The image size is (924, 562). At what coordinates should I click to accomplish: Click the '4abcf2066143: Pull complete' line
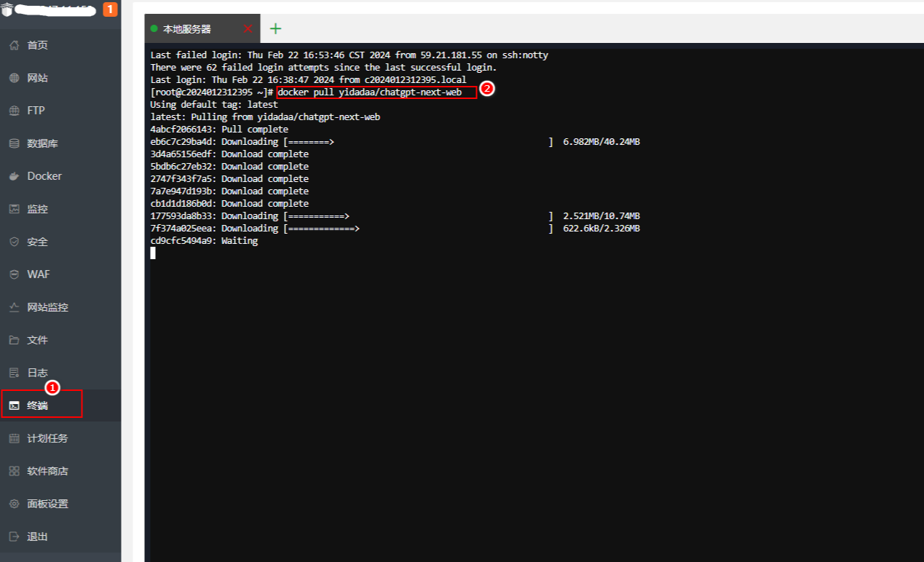[x=219, y=130]
